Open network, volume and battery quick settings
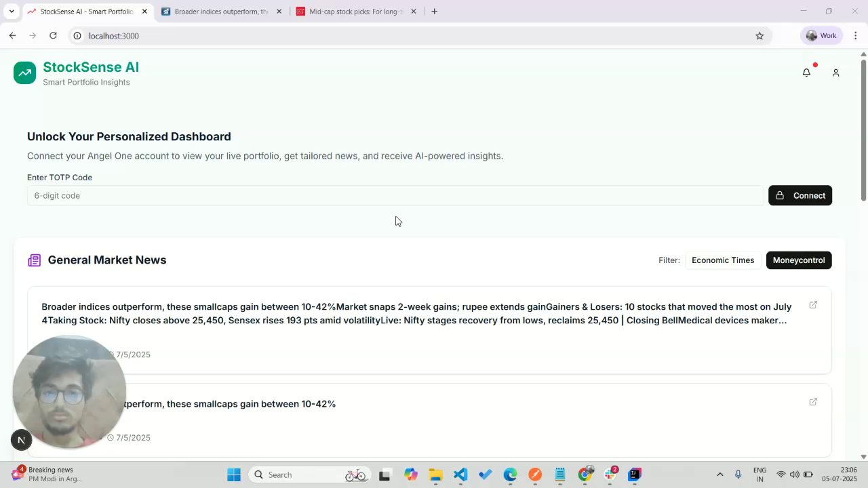 794,474
